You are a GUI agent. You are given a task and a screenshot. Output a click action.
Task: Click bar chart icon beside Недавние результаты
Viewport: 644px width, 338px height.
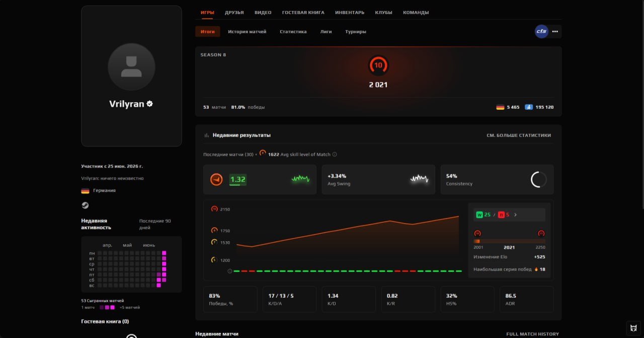pos(206,136)
